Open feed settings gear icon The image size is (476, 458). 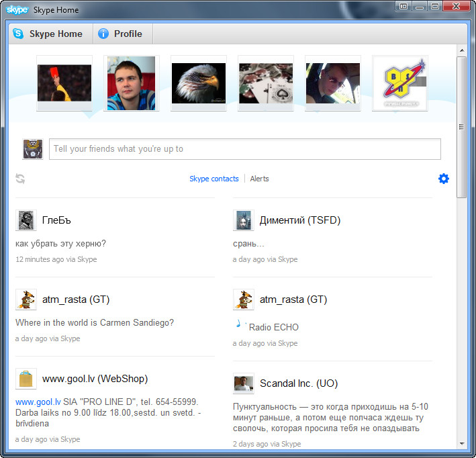pos(444,179)
